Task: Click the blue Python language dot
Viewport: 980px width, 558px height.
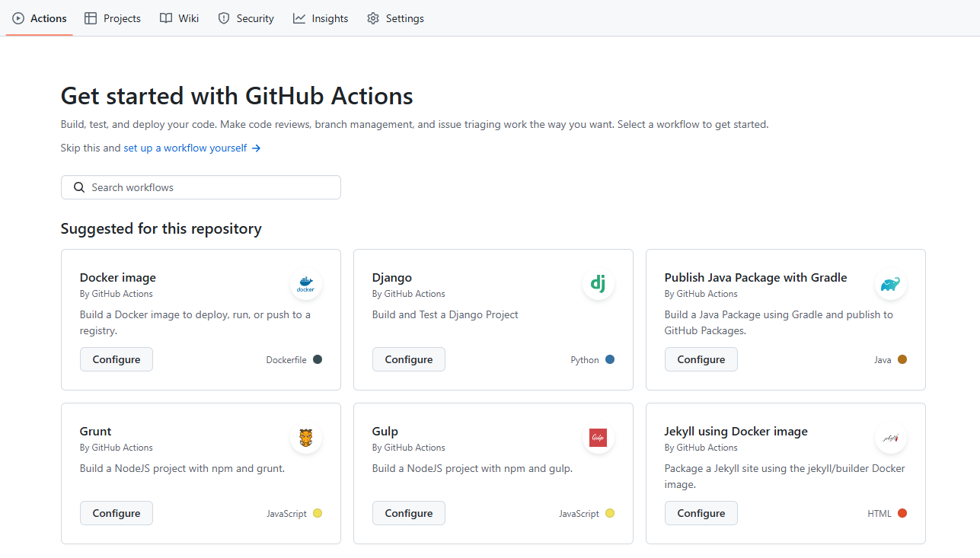Action: coord(610,359)
